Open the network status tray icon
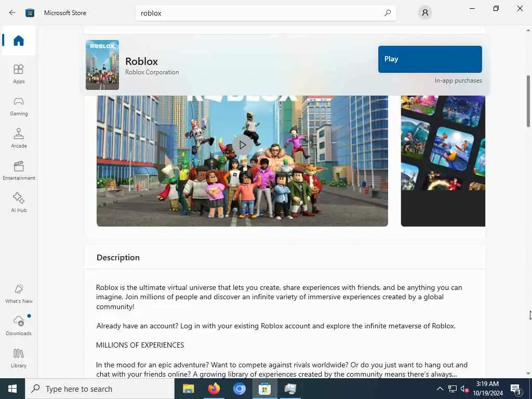 [453, 389]
